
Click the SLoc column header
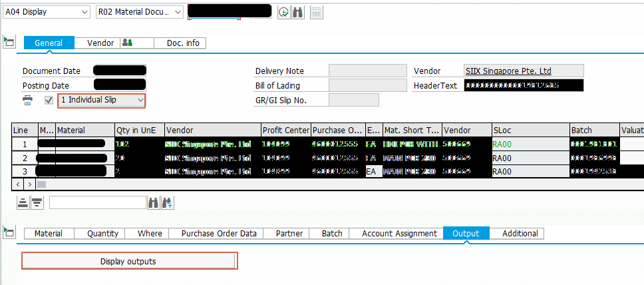531,130
